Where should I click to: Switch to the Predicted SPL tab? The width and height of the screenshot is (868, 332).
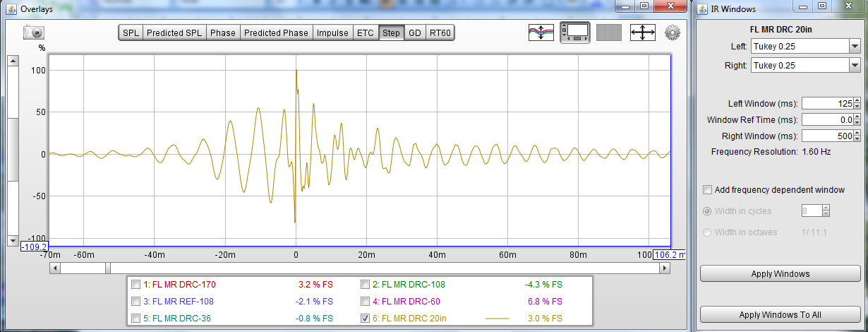(174, 33)
